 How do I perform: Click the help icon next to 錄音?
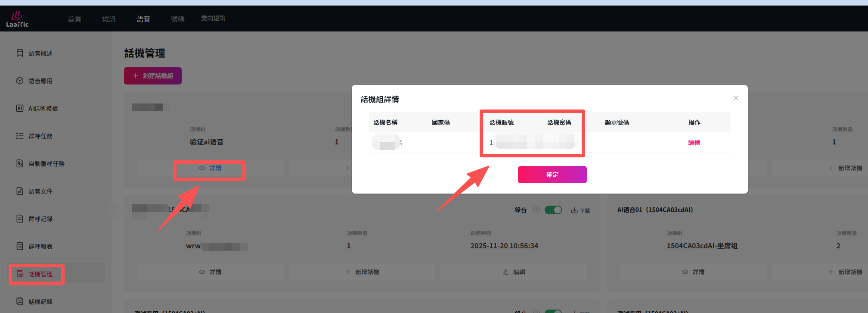(x=536, y=210)
